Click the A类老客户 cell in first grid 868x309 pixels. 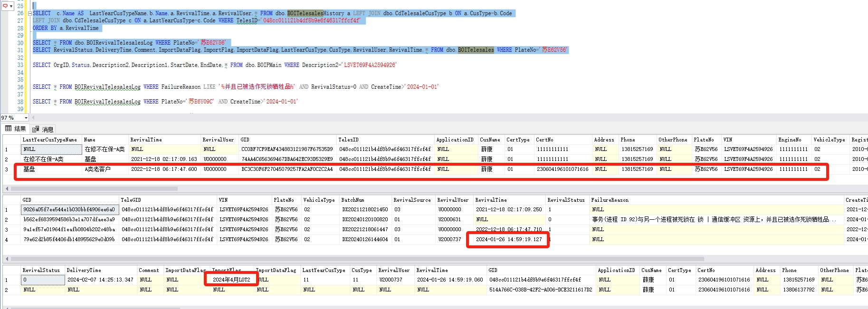pyautogui.click(x=98, y=169)
